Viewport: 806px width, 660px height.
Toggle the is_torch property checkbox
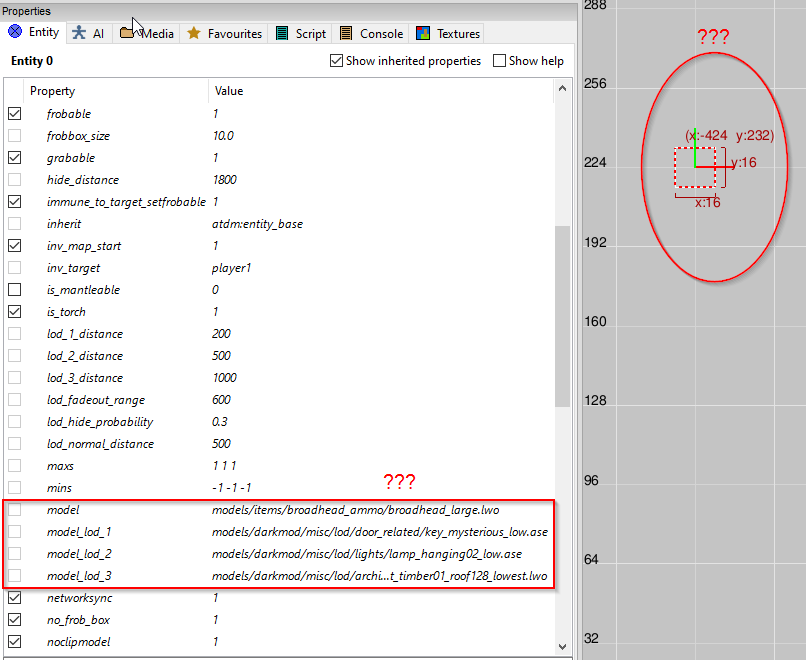[x=14, y=312]
